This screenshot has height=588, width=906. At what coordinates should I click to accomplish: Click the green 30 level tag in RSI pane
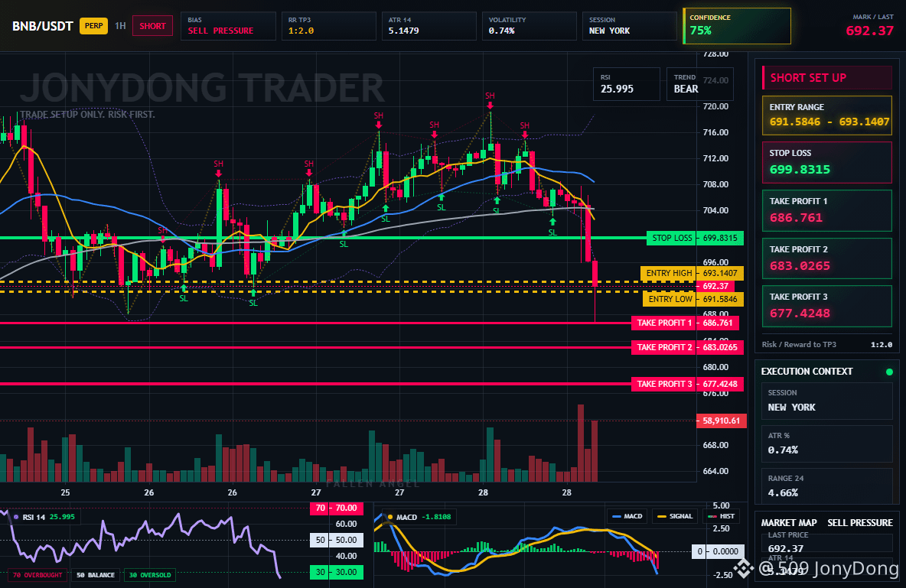point(337,573)
